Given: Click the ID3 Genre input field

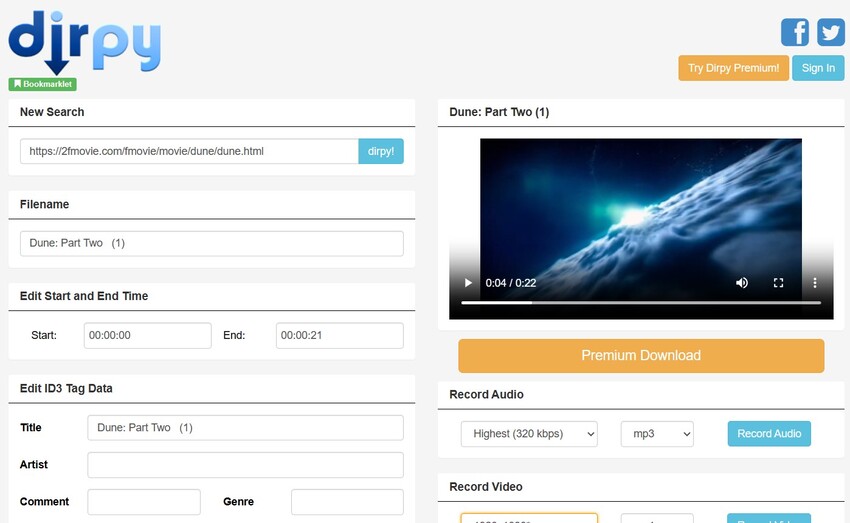Looking at the screenshot, I should coord(347,502).
